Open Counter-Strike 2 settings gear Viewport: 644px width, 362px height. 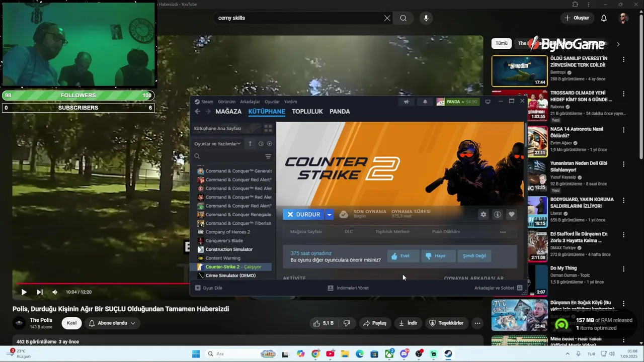(x=484, y=215)
